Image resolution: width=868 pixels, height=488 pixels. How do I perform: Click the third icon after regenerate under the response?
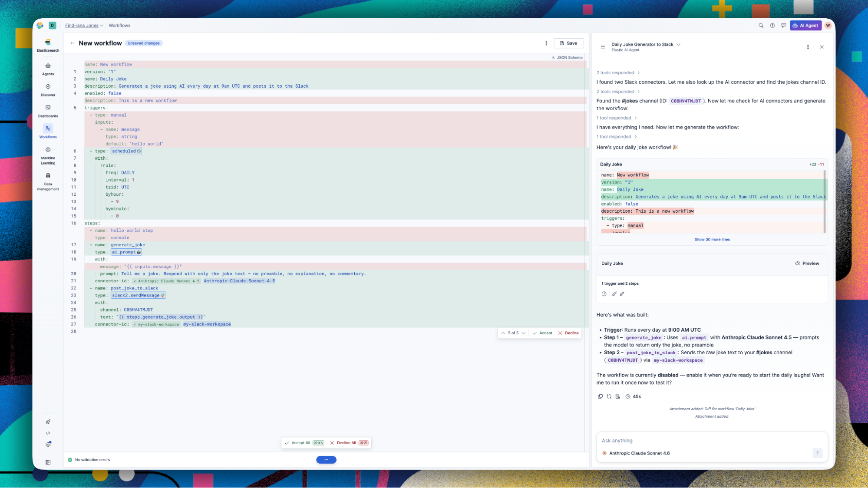617,396
